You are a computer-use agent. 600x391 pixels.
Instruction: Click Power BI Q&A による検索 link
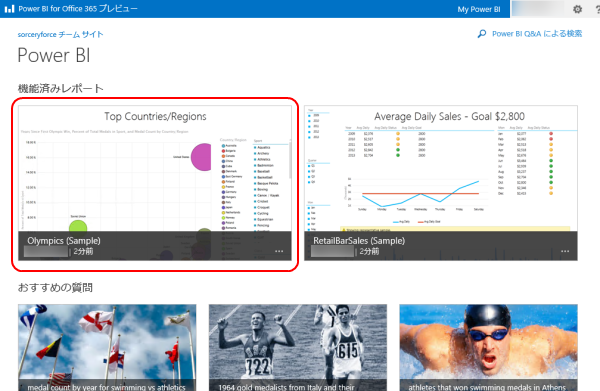[537, 34]
